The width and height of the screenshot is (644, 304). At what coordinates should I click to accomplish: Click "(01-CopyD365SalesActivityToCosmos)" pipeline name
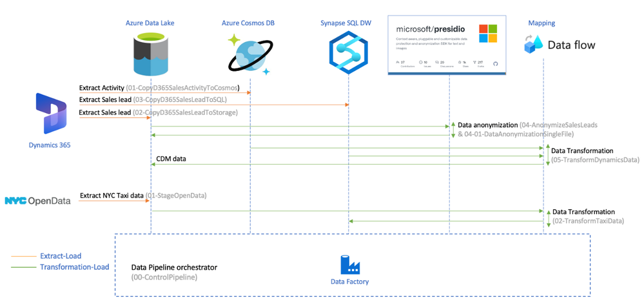point(183,88)
